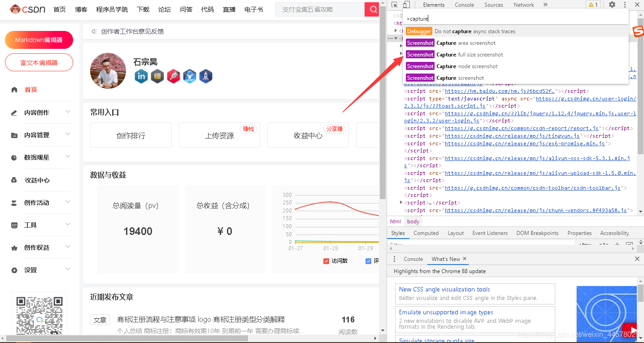Screen dimensions: 644x343
Task: Click the CSDN logo
Action: pyautogui.click(x=27, y=9)
